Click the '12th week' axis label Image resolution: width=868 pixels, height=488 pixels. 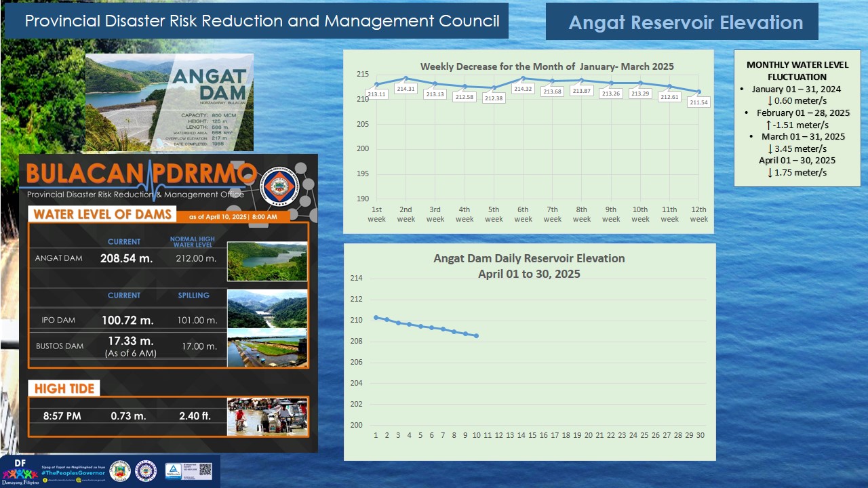[698, 214]
